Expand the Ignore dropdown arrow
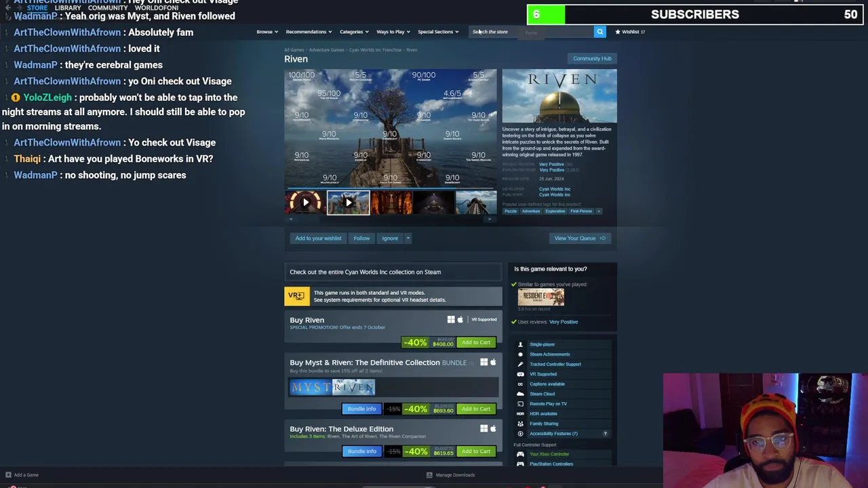 (408, 238)
